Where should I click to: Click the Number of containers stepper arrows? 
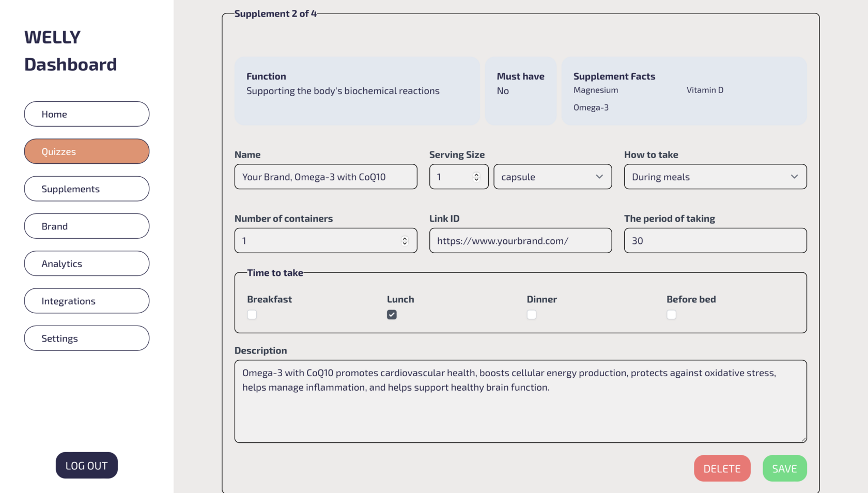405,241
